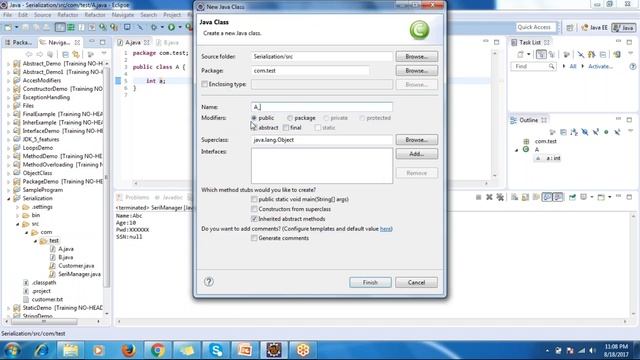
Task: Select SeriManager.java in Navigator tree
Action: [x=79, y=274]
